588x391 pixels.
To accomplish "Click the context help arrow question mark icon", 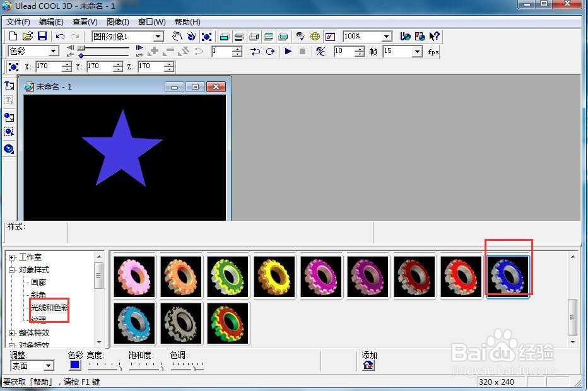I will pyautogui.click(x=434, y=37).
